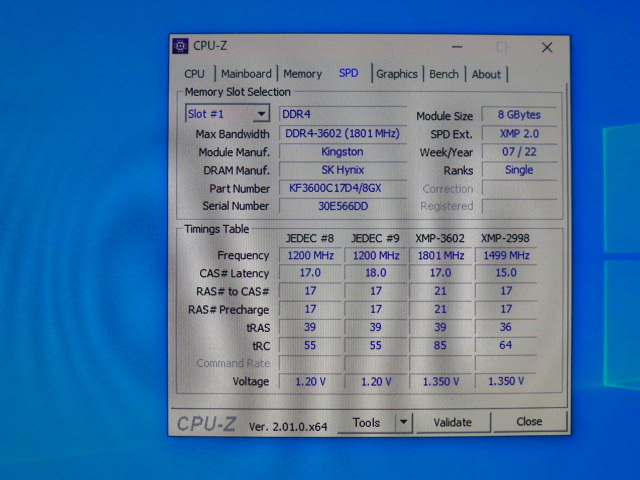Close CPU-Z with the X button
The width and height of the screenshot is (640, 480).
(547, 47)
